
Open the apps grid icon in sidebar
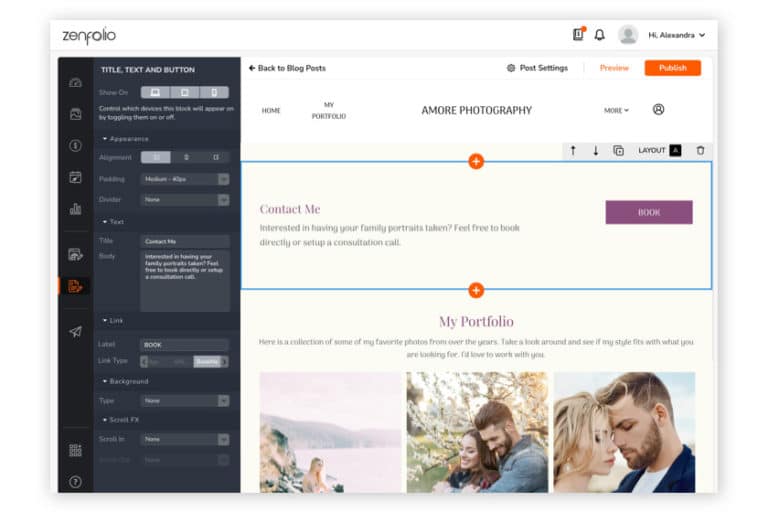(75, 450)
